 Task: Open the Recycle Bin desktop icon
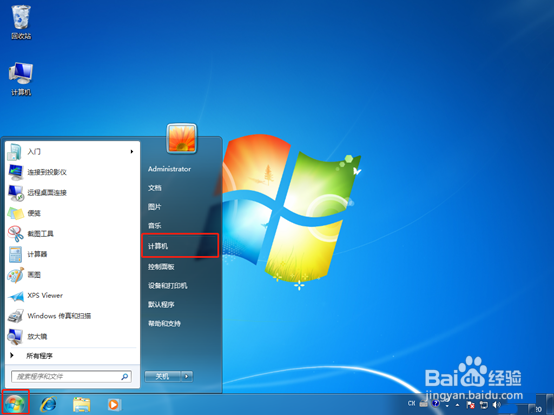coord(21,22)
